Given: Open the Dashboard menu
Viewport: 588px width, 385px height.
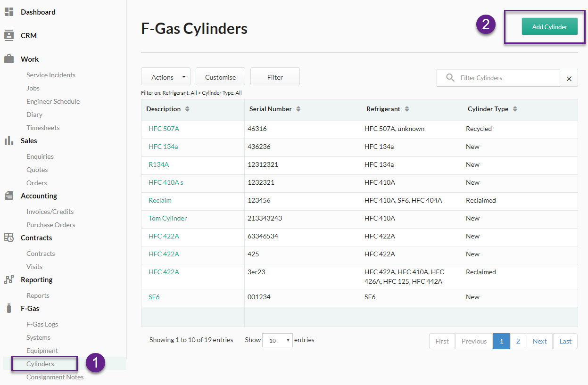Looking at the screenshot, I should tap(38, 12).
